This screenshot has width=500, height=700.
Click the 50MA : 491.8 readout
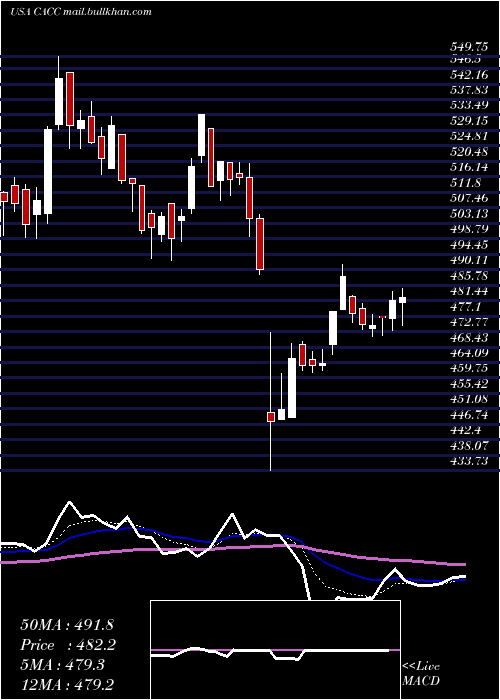click(x=68, y=624)
